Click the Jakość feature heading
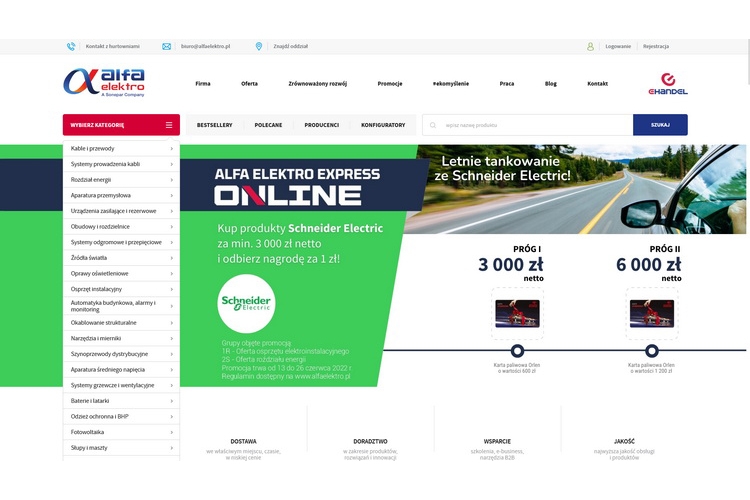This screenshot has height=500, width=750. pos(624,442)
